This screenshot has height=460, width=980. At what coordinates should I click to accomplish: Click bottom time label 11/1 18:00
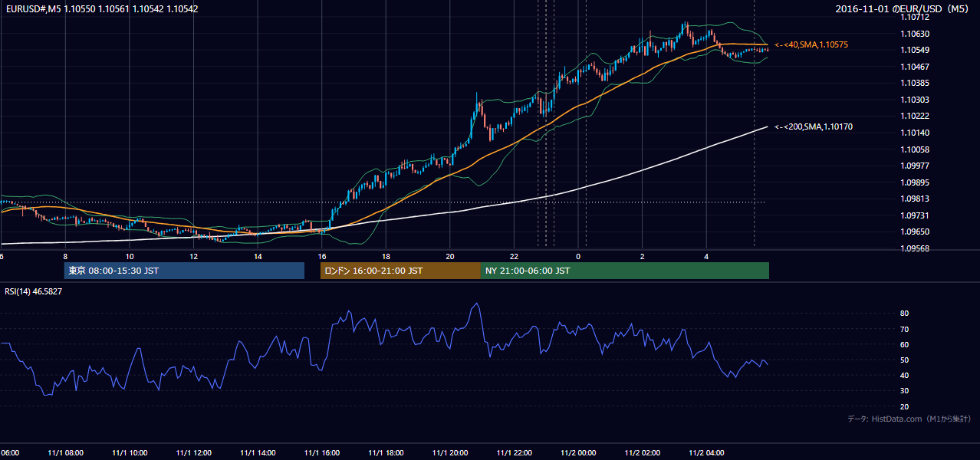[x=386, y=453]
